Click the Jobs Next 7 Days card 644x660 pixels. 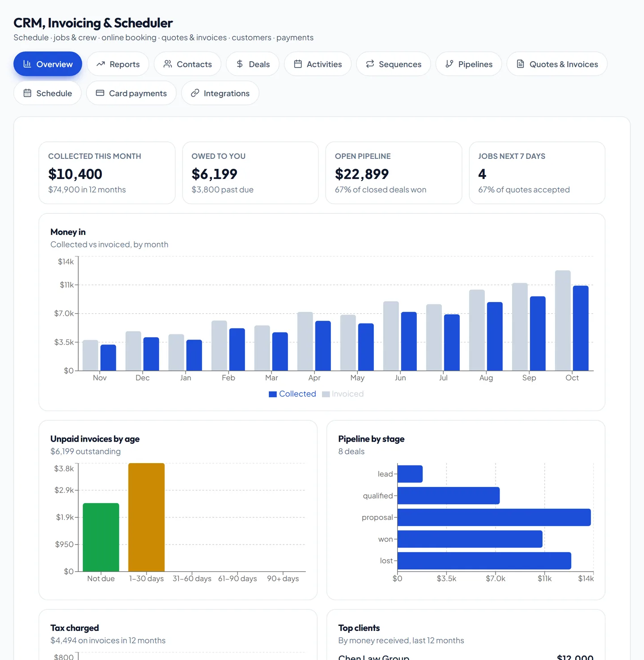point(537,173)
